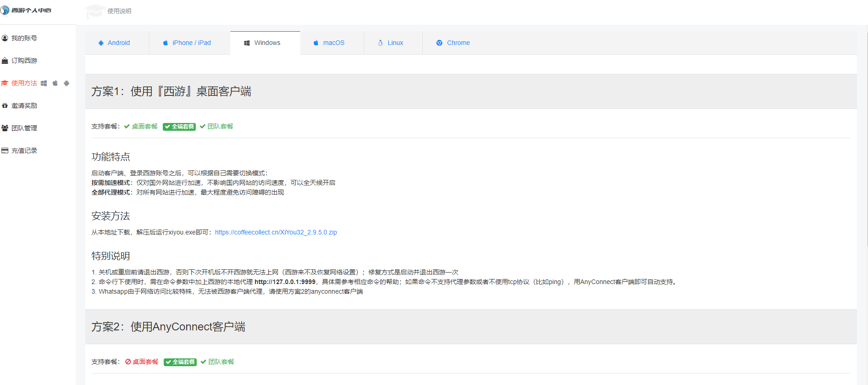
Task: Click the 团队套餐 link under 方案1
Action: tap(220, 126)
